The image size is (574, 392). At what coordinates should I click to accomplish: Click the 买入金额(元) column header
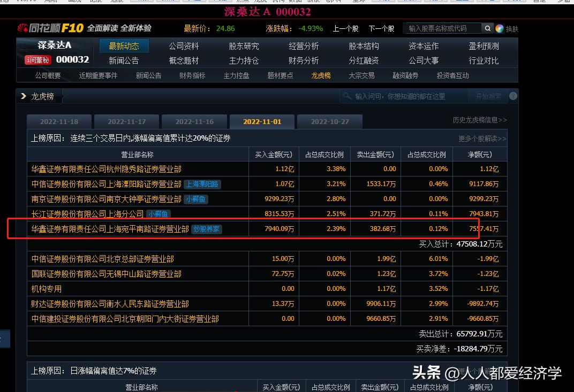(274, 155)
